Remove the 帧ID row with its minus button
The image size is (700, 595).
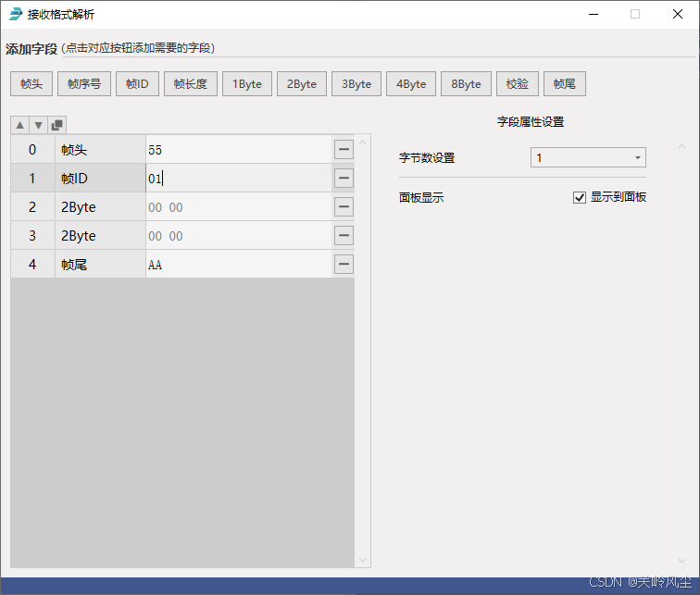[x=344, y=178]
